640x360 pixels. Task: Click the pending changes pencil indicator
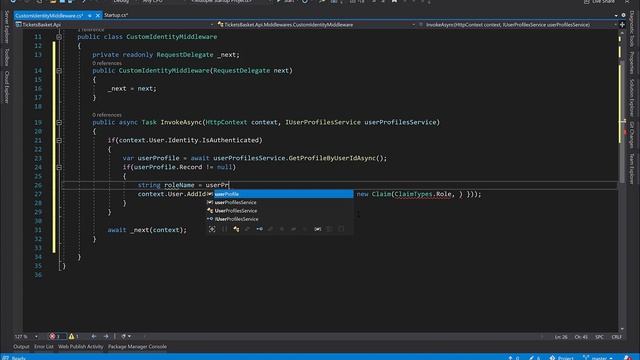(x=534, y=358)
